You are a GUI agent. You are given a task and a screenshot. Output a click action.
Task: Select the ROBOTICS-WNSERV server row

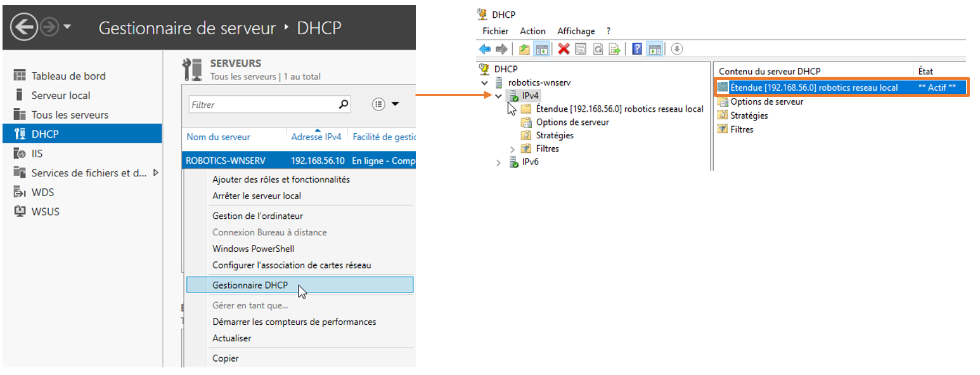tap(299, 161)
